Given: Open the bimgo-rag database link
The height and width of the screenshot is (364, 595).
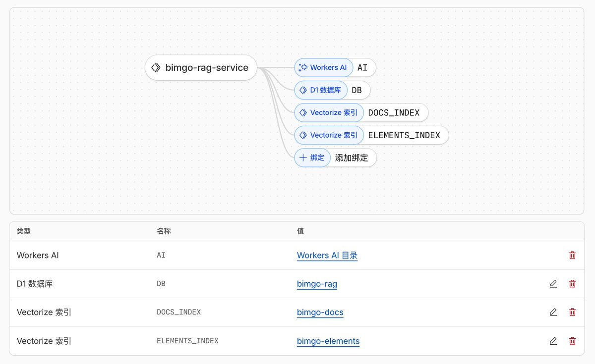Looking at the screenshot, I should point(317,284).
